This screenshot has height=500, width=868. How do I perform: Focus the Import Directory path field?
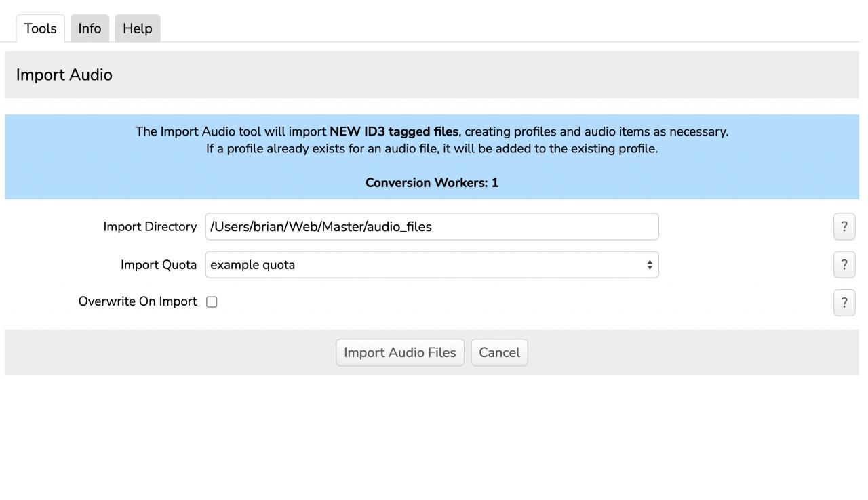(x=431, y=227)
